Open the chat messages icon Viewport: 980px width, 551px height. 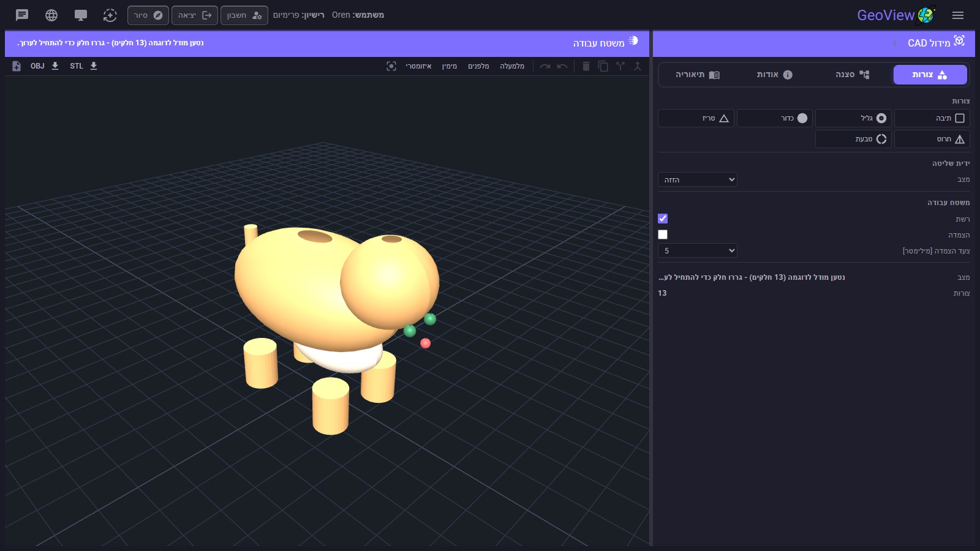pyautogui.click(x=22, y=15)
